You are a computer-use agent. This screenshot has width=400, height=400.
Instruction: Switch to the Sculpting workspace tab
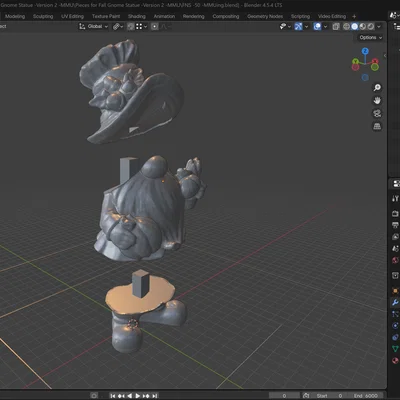pyautogui.click(x=43, y=16)
